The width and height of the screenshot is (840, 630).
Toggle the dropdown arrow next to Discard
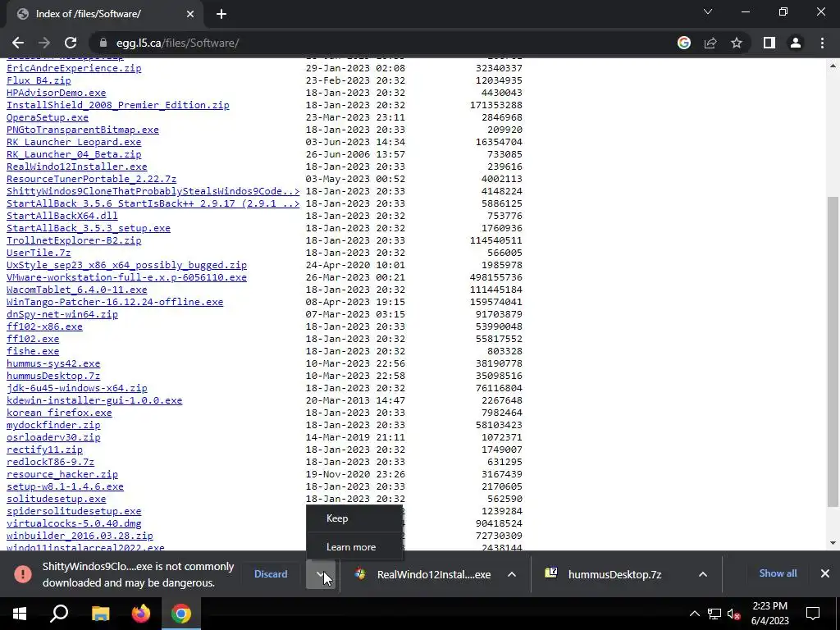pyautogui.click(x=321, y=574)
